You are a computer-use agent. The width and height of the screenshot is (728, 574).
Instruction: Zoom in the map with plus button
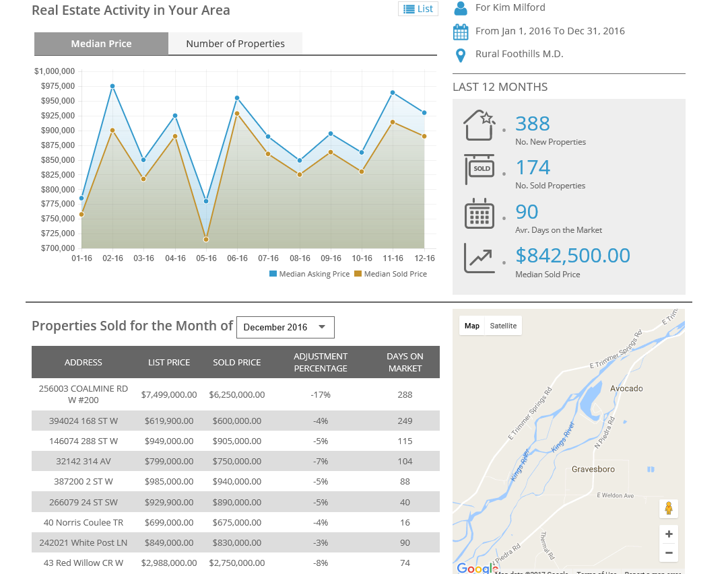669,534
